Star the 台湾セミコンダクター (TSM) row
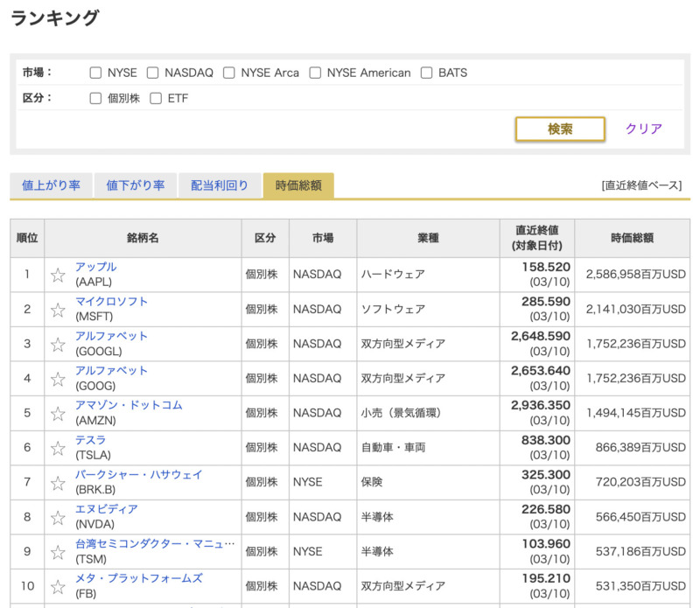 pos(58,552)
